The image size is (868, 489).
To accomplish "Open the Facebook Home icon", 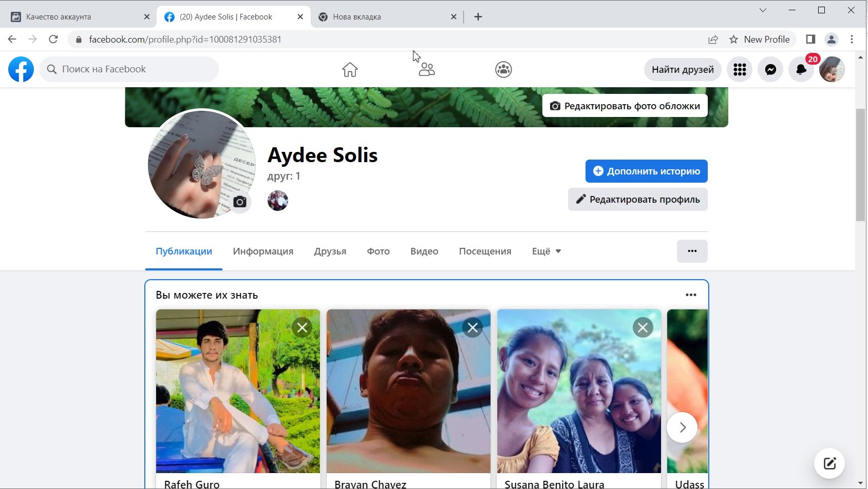I will (350, 69).
